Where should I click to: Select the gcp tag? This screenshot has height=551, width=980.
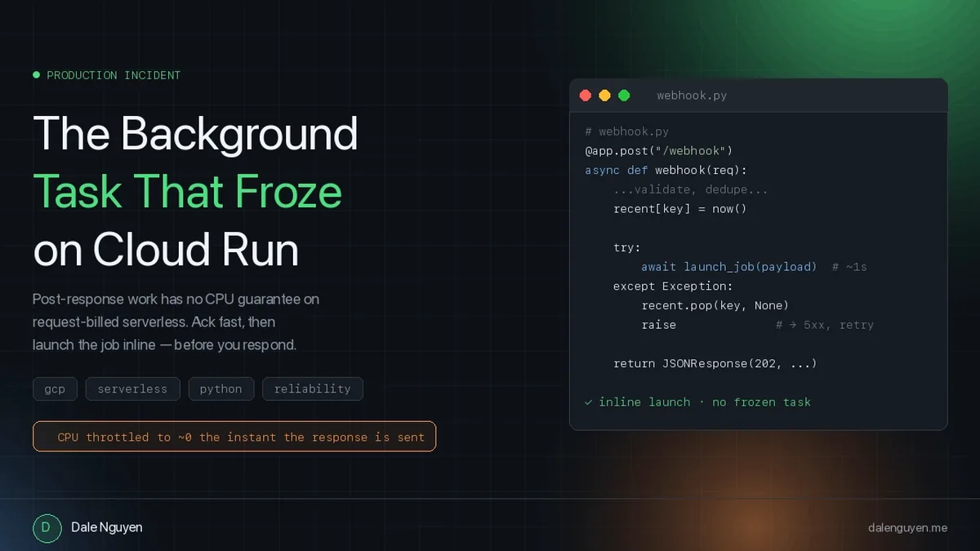pyautogui.click(x=55, y=389)
